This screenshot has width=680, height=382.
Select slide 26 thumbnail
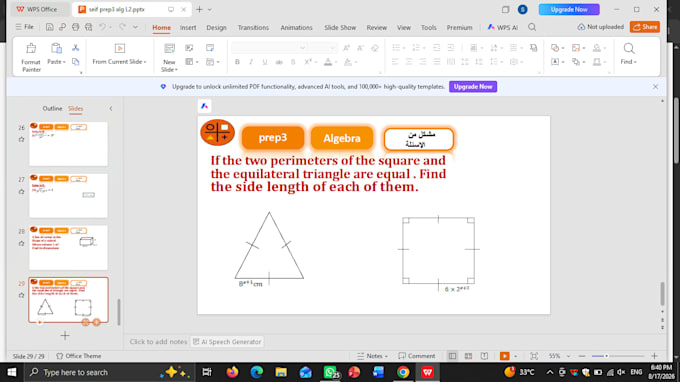pyautogui.click(x=69, y=144)
